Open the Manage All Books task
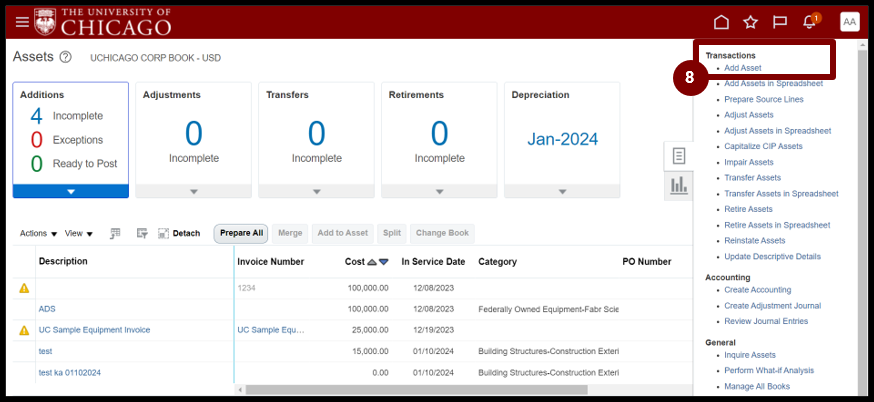 (757, 386)
